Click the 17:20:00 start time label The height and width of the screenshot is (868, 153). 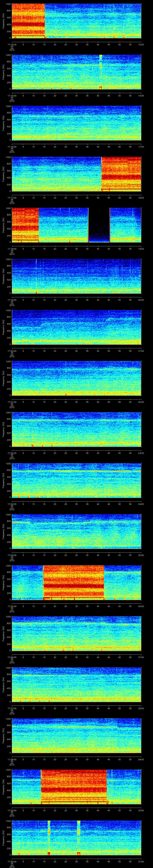(x=12, y=351)
